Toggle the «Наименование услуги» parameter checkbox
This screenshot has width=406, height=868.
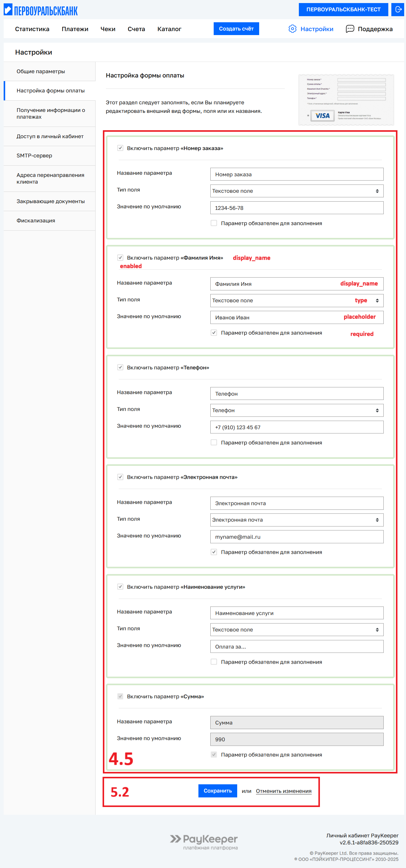[x=120, y=586]
